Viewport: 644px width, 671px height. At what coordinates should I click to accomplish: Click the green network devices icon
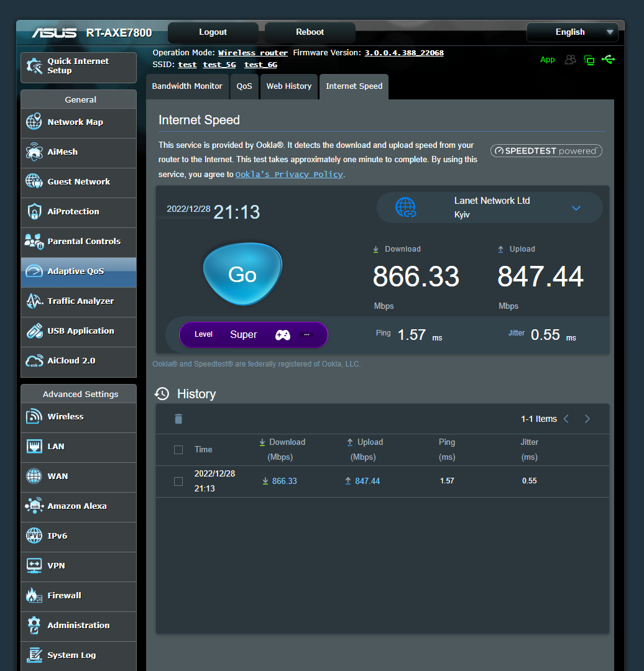point(589,60)
